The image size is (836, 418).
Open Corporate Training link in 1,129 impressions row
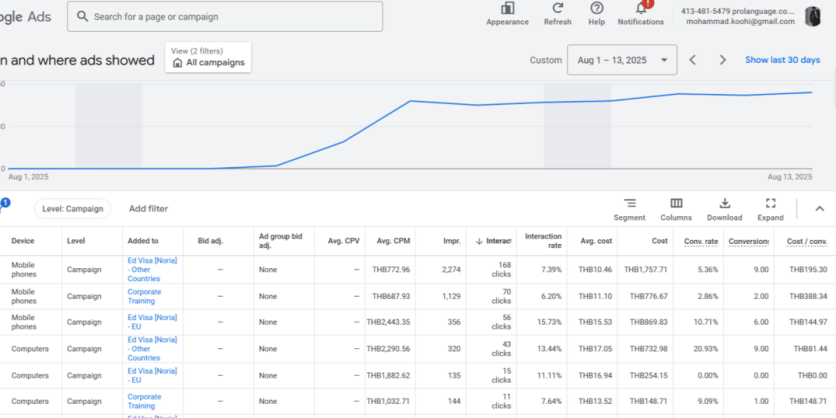[x=144, y=296]
